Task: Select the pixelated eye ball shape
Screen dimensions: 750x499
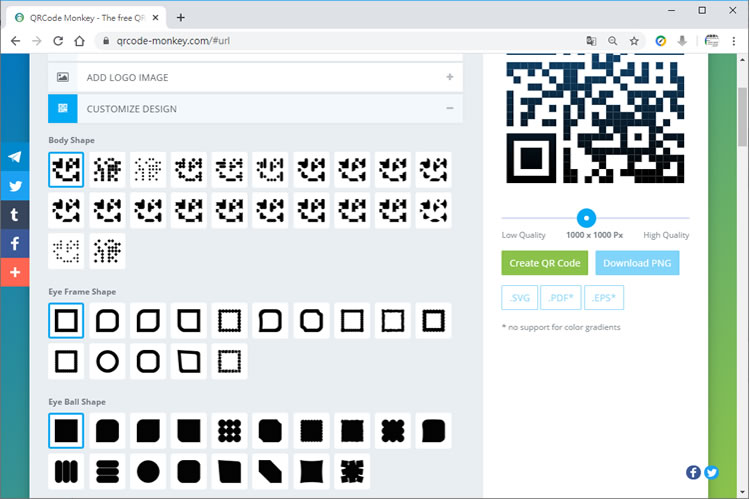Action: coord(352,471)
